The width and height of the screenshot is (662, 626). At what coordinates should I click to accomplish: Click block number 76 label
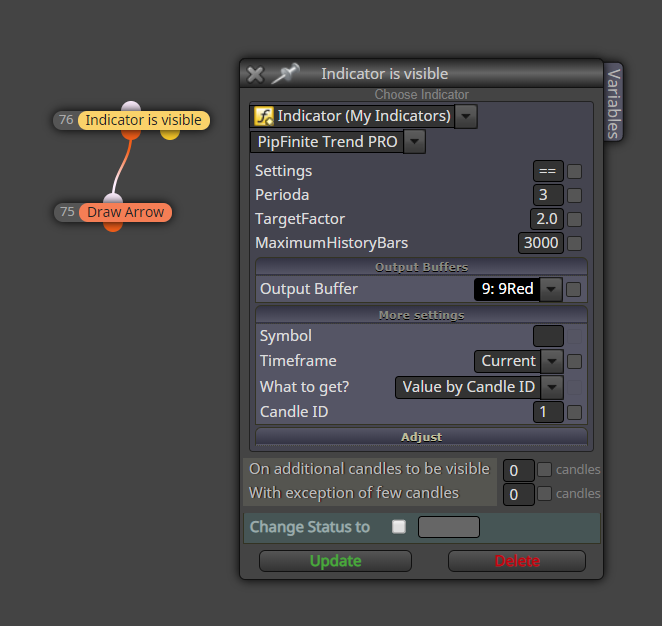(x=66, y=120)
